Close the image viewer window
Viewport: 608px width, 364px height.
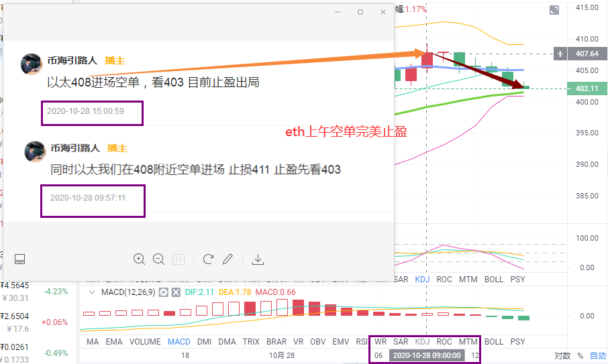pos(383,12)
